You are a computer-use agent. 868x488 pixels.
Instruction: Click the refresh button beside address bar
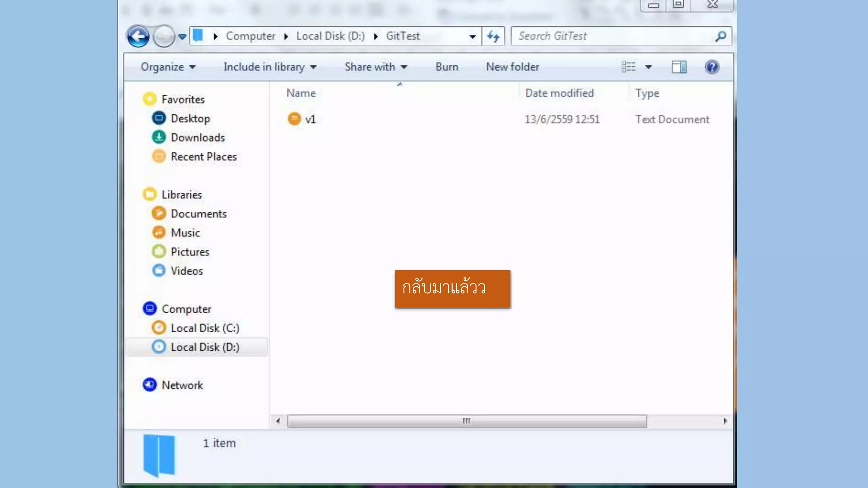493,36
